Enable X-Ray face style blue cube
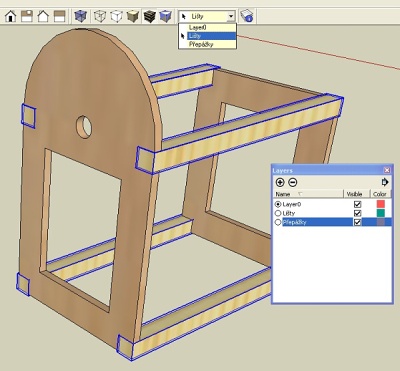Image resolution: width=400 pixels, height=371 pixels. (80, 16)
